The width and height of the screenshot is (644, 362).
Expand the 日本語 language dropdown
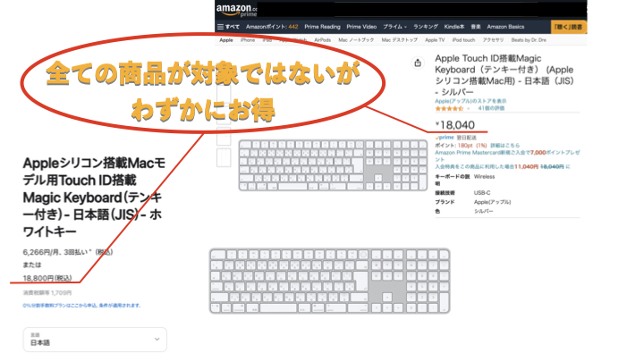click(x=95, y=340)
